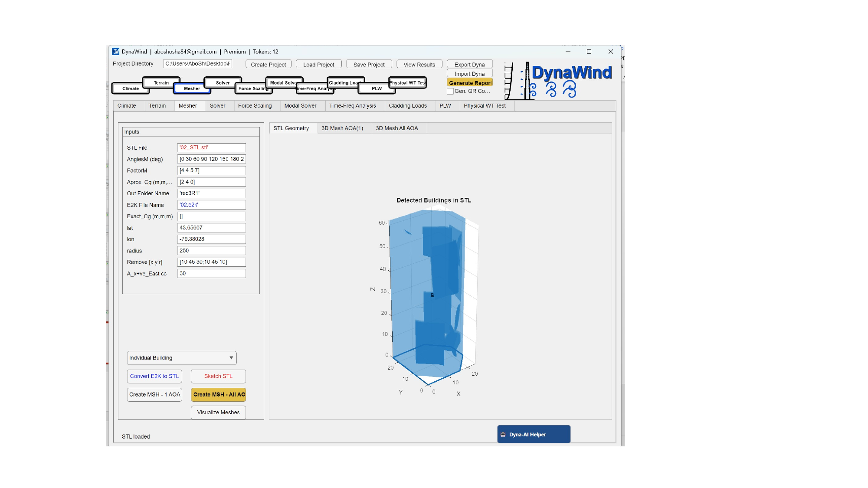Screen dimensions: 868x488
Task: Open the Individual Building dropdown
Action: 182,358
